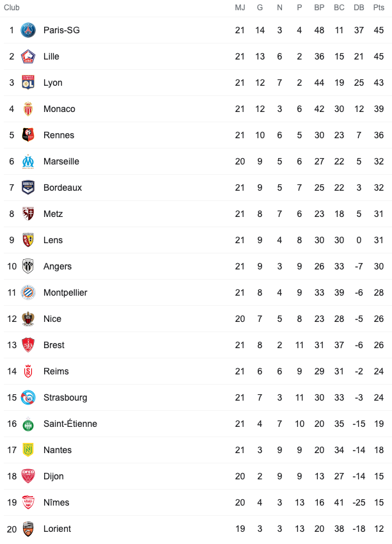The width and height of the screenshot is (392, 544).
Task: Select the Nantes yellow crest
Action: [28, 450]
